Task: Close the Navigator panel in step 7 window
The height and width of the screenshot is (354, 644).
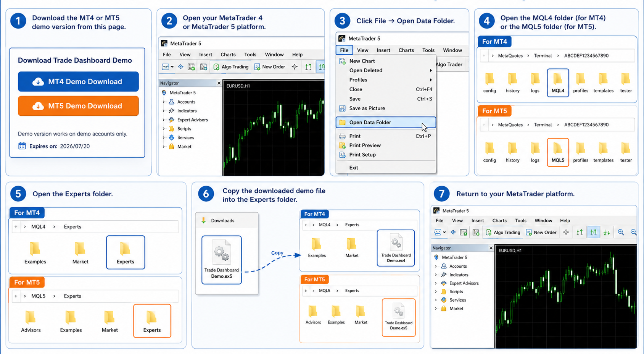Action: 491,248
